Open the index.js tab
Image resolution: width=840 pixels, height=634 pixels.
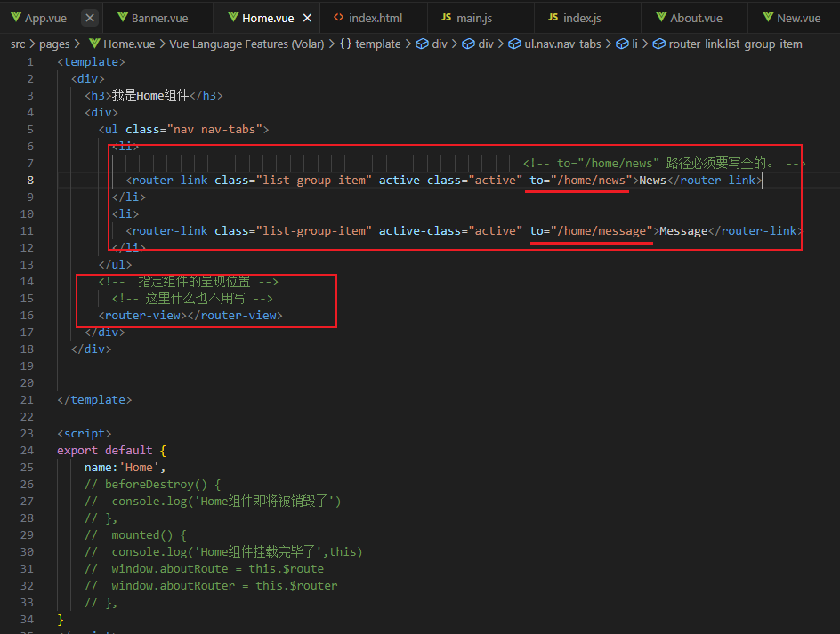582,18
